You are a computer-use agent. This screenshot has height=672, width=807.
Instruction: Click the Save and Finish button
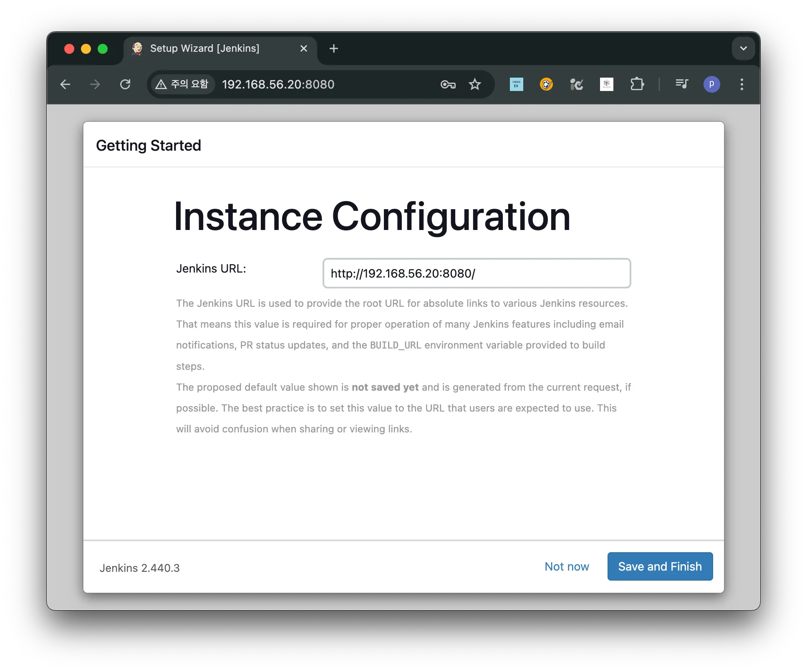tap(660, 566)
